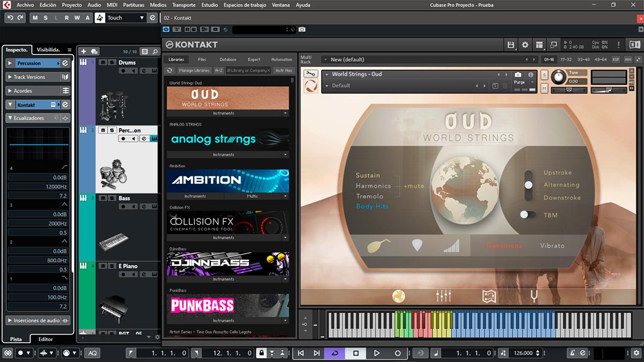Click the plugin window snapshot camera icon
This screenshot has height=362, width=644.
tap(302, 29)
